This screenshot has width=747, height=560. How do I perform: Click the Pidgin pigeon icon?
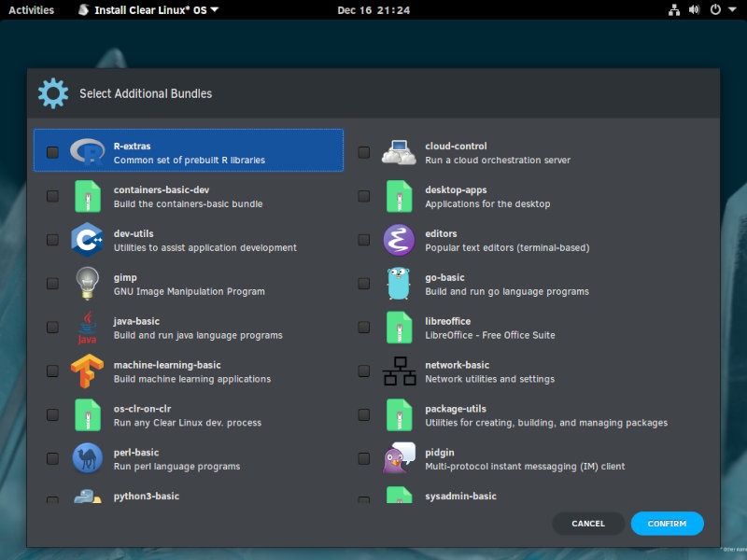click(x=398, y=458)
